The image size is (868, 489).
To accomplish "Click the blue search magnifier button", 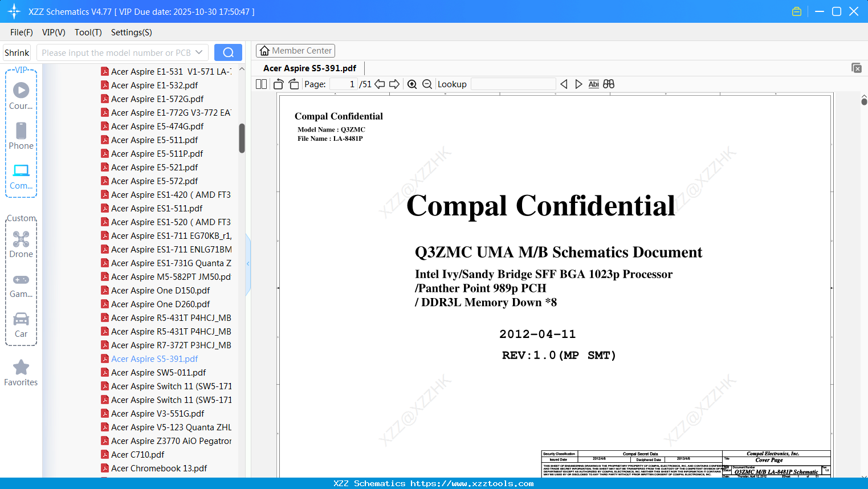I will [228, 52].
